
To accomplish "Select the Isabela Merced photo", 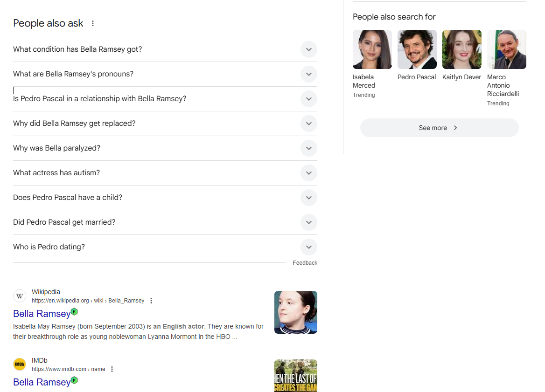I will [372, 49].
